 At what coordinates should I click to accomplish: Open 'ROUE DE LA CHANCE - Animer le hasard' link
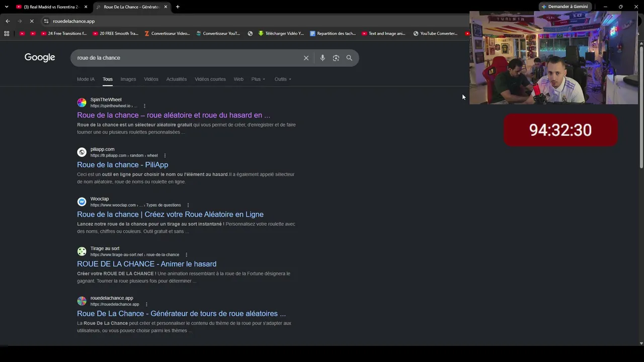click(147, 264)
